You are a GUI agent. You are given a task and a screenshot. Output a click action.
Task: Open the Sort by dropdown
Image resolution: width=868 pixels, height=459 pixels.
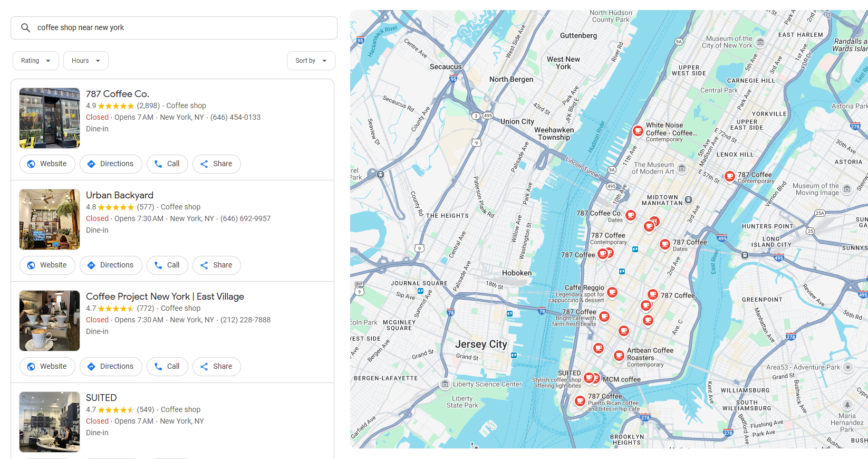(x=311, y=61)
